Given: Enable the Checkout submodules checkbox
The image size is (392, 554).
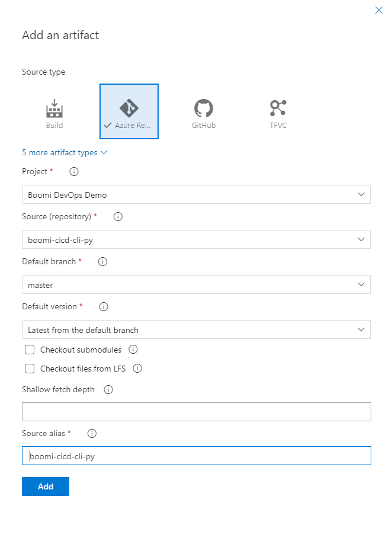Looking at the screenshot, I should point(30,350).
